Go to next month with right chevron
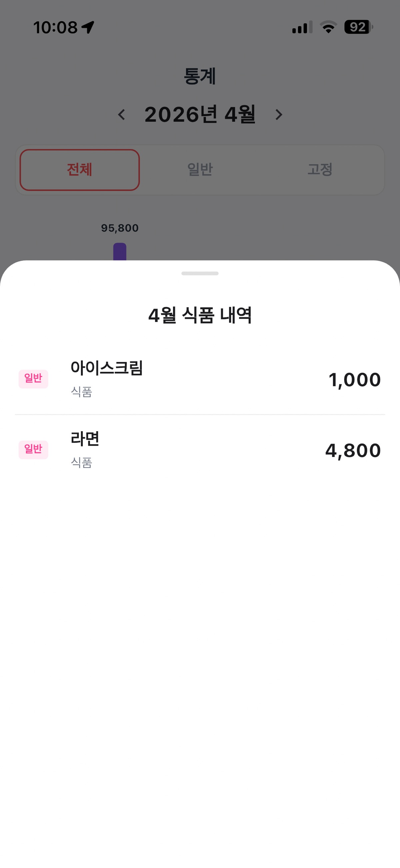This screenshot has height=868, width=400. 278,114
